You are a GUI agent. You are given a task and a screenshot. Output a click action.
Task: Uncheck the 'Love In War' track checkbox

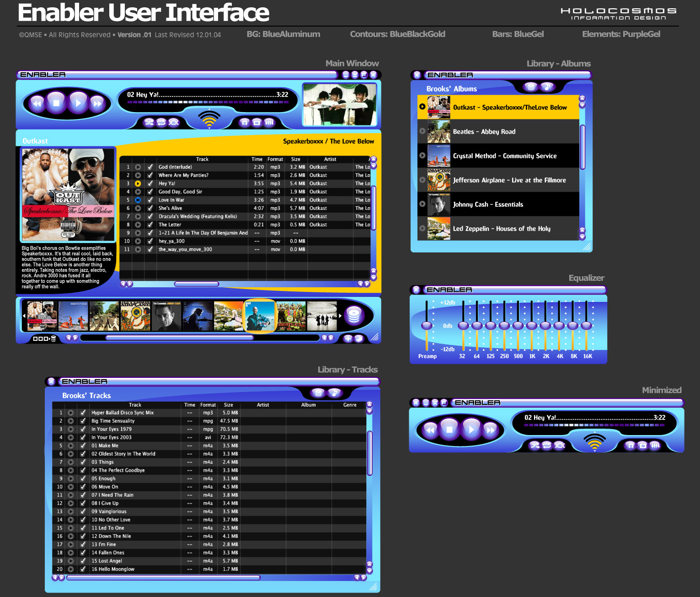point(150,200)
